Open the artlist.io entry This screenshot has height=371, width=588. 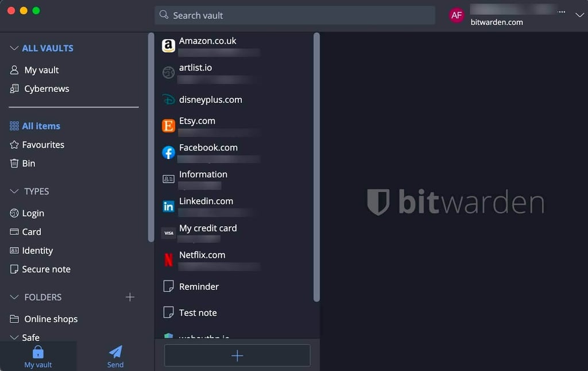(x=234, y=72)
